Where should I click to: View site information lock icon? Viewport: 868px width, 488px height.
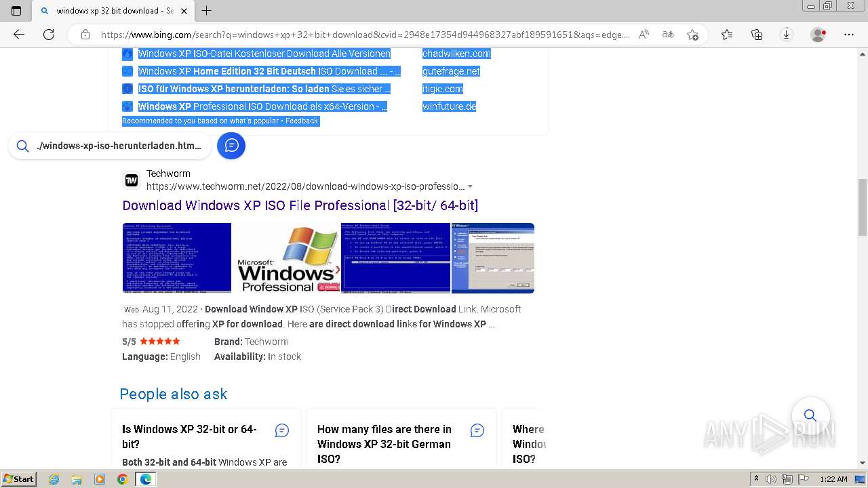(85, 35)
